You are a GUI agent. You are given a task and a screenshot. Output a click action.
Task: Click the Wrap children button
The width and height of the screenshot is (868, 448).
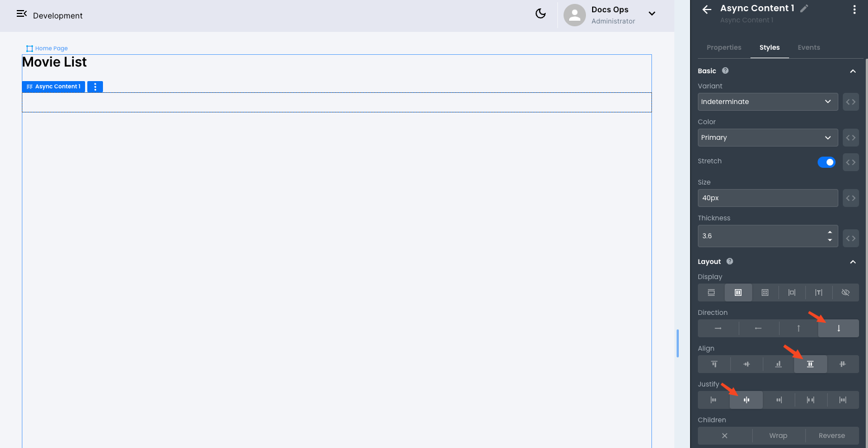[778, 436]
